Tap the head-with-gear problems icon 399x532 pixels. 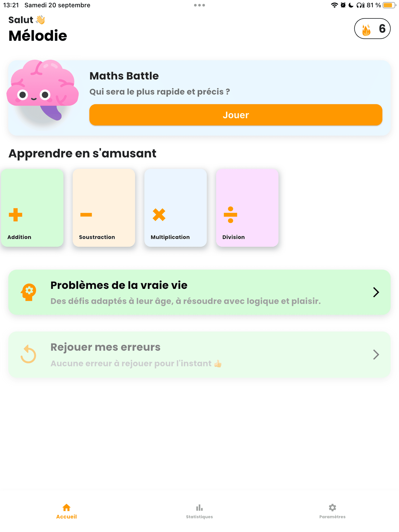click(28, 292)
